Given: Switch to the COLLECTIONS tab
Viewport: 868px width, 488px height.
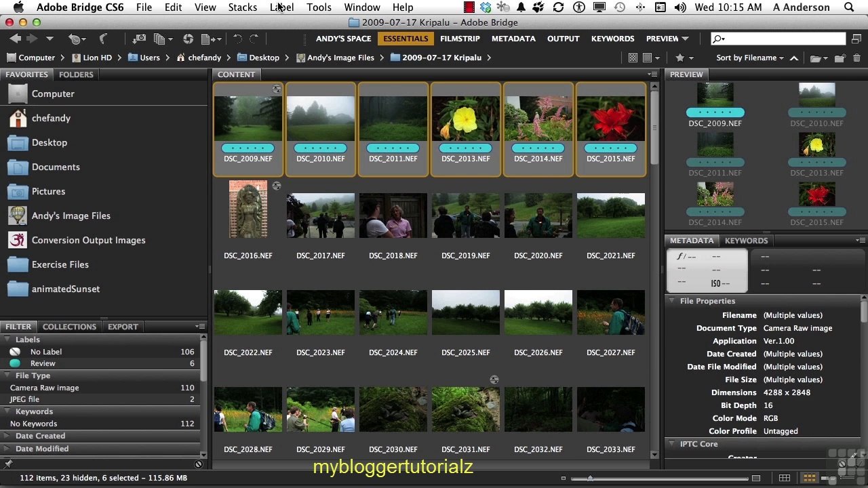Looking at the screenshot, I should (69, 327).
